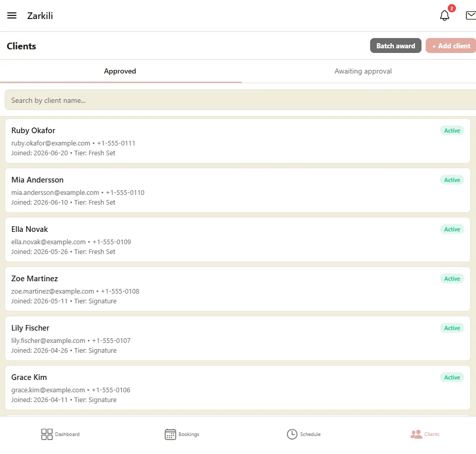This screenshot has height=454, width=476.
Task: Switch to the Approved tab
Action: (x=120, y=71)
